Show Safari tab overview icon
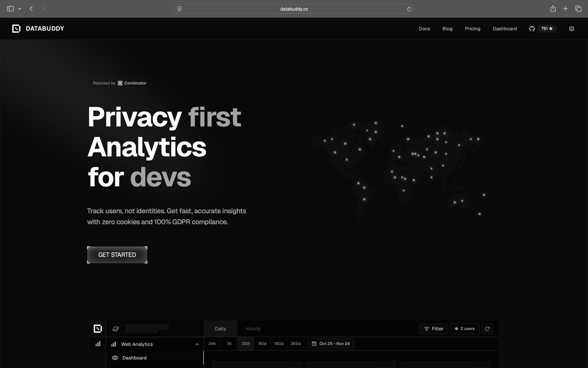Viewport: 588px width, 368px height. pos(578,9)
